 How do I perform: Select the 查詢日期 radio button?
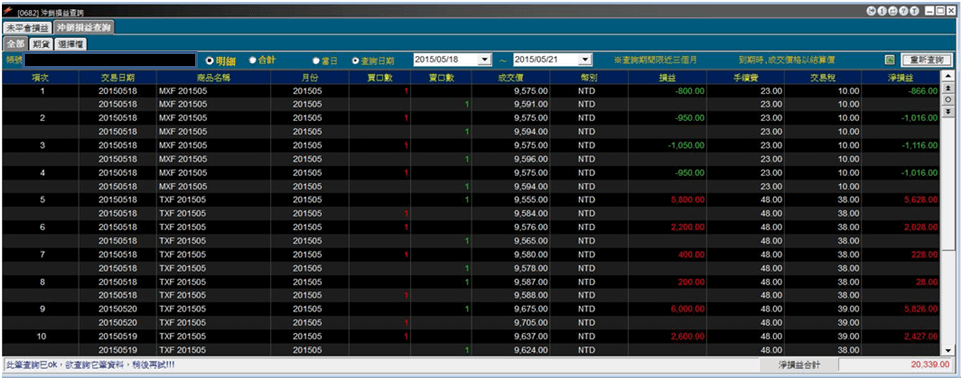355,61
